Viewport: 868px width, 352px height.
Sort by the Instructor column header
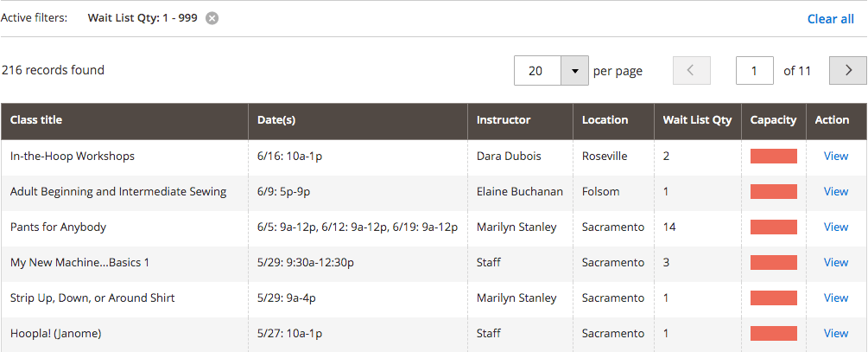504,120
